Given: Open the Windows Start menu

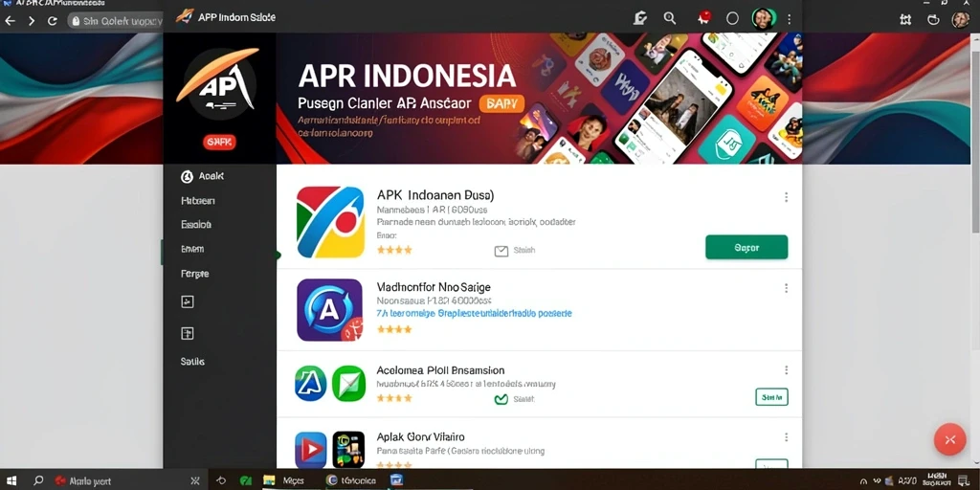Looking at the screenshot, I should pyautogui.click(x=11, y=480).
